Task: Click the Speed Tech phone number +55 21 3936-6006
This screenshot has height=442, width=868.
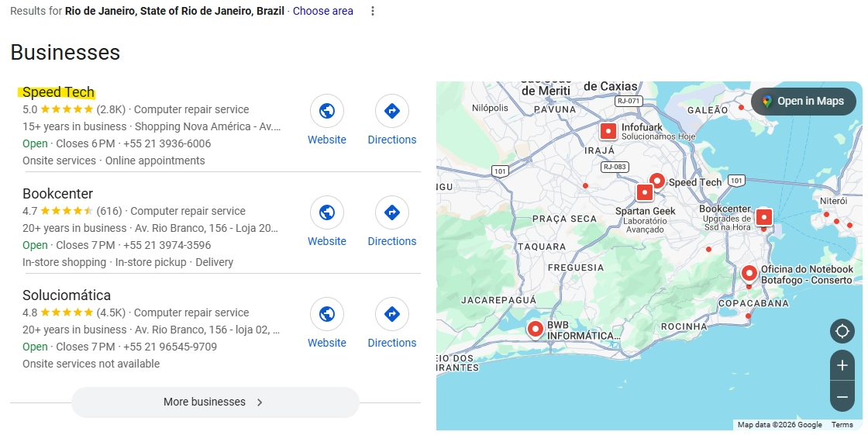Action: [x=167, y=143]
